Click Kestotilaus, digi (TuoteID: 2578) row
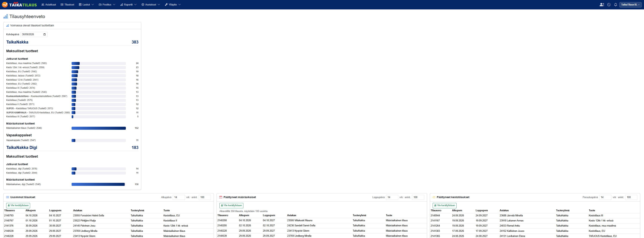Viewport: 644px width, 238px height. coord(72,169)
